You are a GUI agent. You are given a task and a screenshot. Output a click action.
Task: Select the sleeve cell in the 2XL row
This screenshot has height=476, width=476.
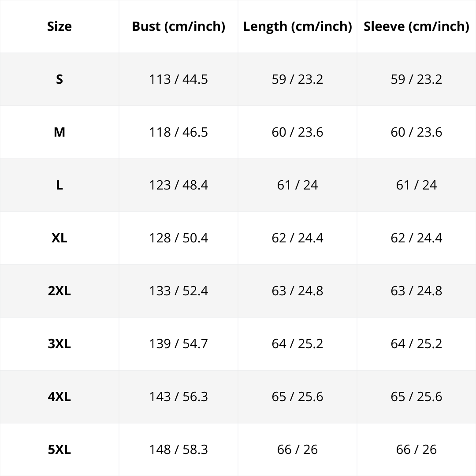pos(416,291)
